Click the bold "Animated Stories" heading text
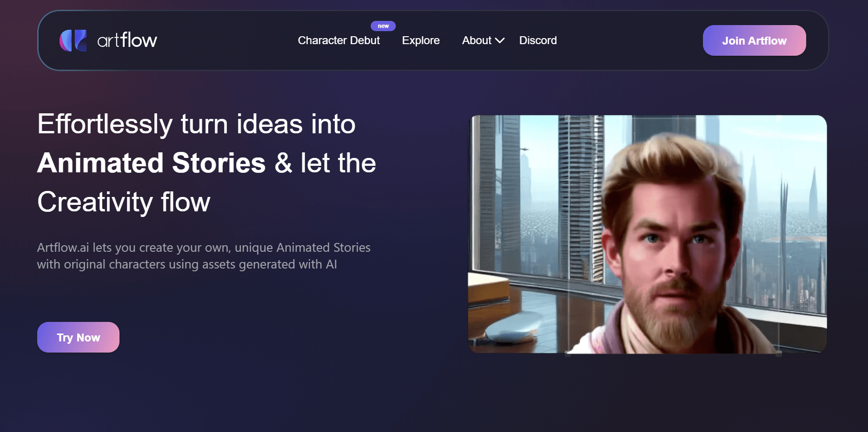This screenshot has height=432, width=868. pos(152,163)
